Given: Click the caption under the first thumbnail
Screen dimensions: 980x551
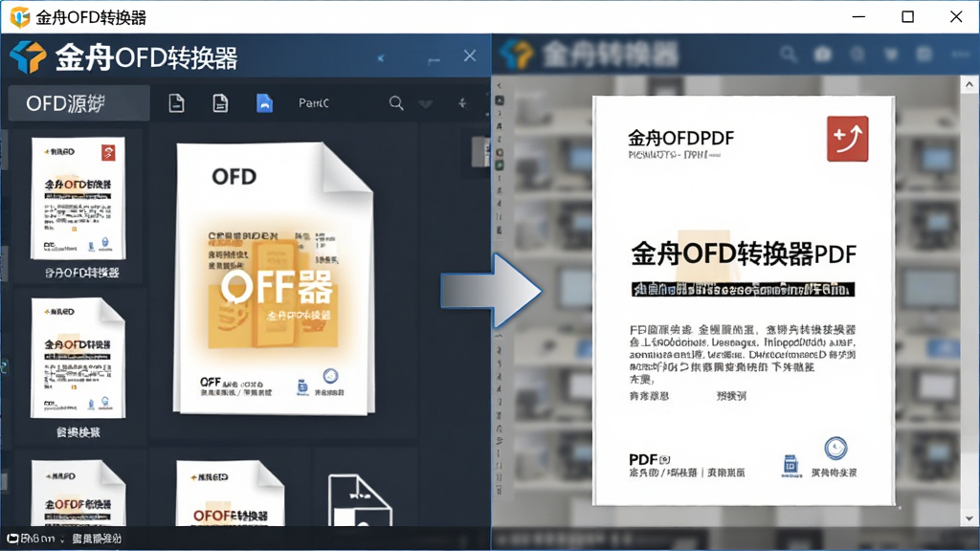Looking at the screenshot, I should click(81, 273).
